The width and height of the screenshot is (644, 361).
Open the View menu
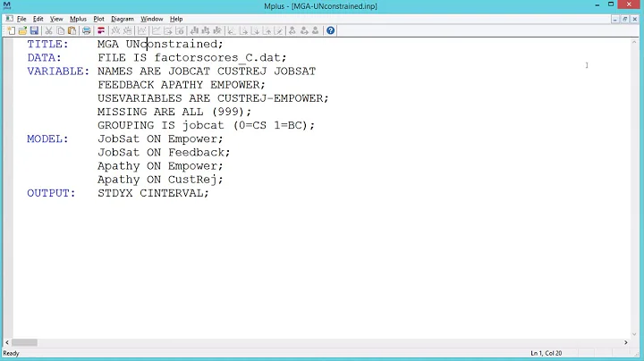tap(56, 19)
